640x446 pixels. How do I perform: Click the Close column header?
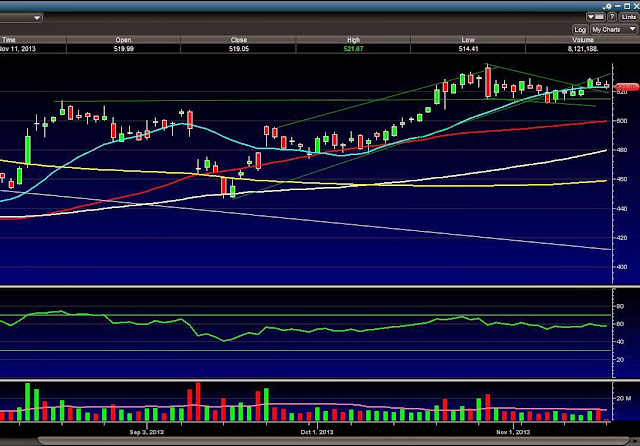tap(238, 40)
